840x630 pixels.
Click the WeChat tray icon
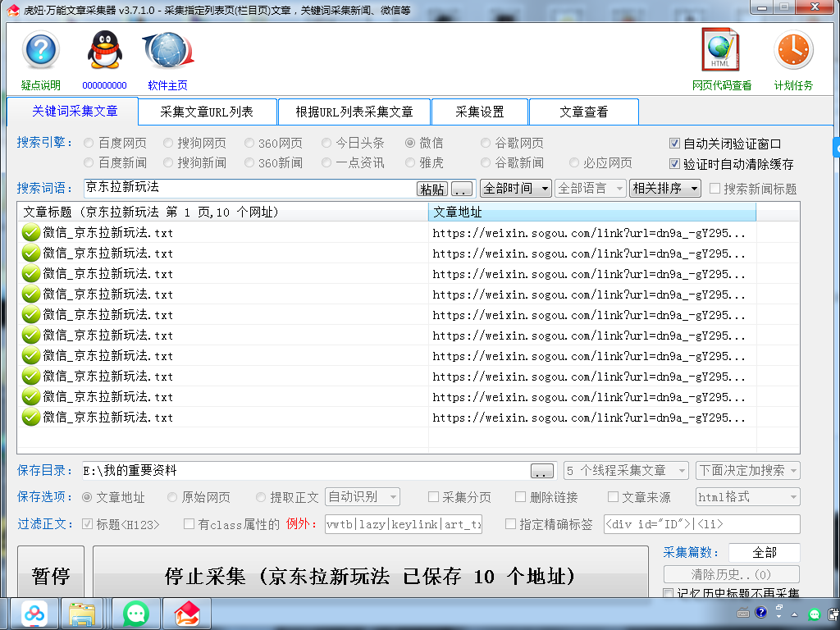click(815, 614)
